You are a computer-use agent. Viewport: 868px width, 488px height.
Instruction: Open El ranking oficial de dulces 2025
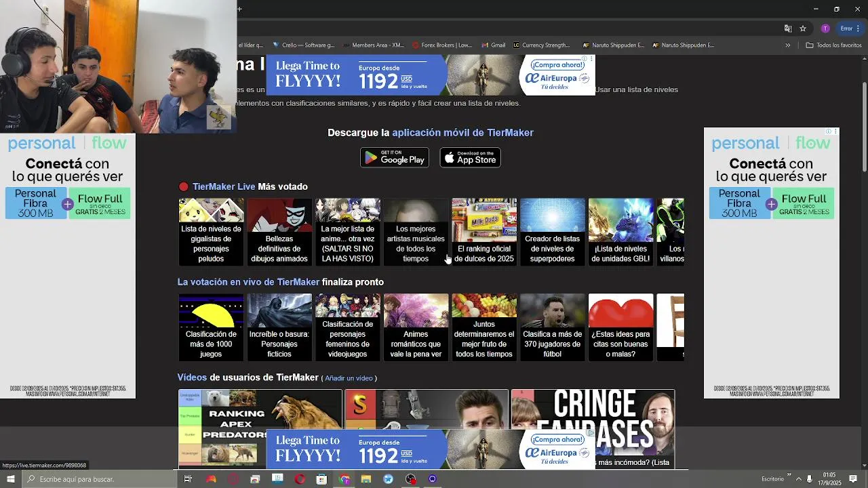(x=484, y=231)
